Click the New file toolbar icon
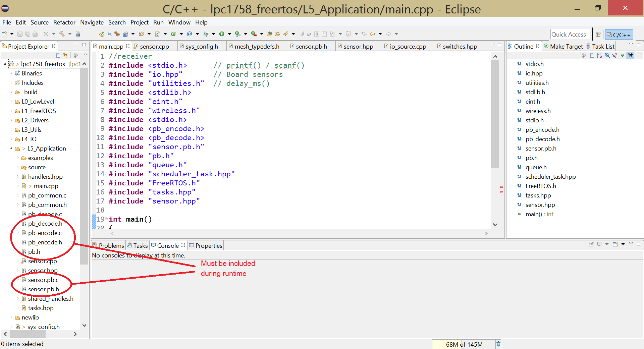The height and width of the screenshot is (349, 644). [x=4, y=34]
